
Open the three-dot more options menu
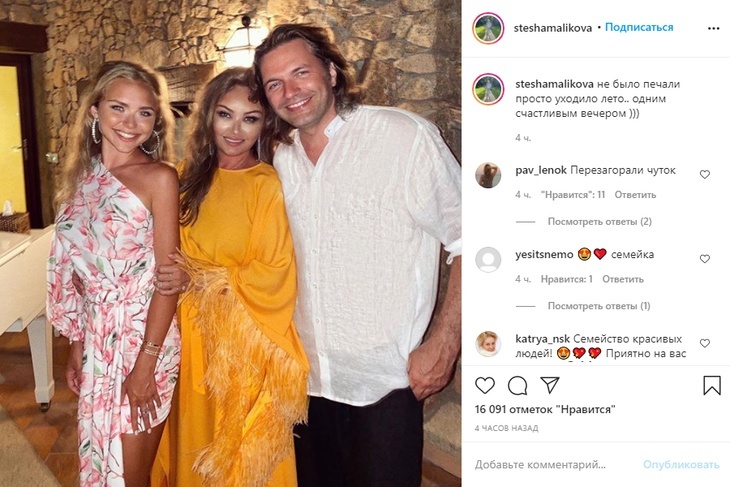click(x=713, y=28)
